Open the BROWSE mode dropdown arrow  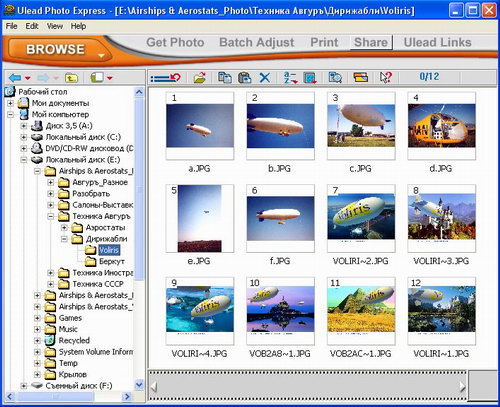(101, 56)
